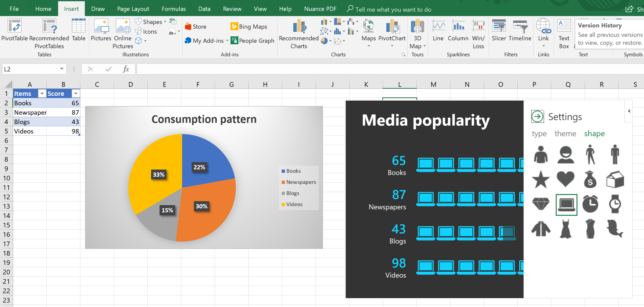
Task: Click the Settings back arrow button
Action: [x=537, y=116]
